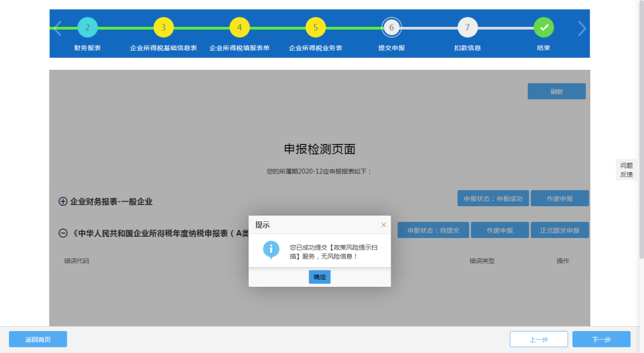
Task: Click the 申报检测页面 heading
Action: pyautogui.click(x=320, y=148)
